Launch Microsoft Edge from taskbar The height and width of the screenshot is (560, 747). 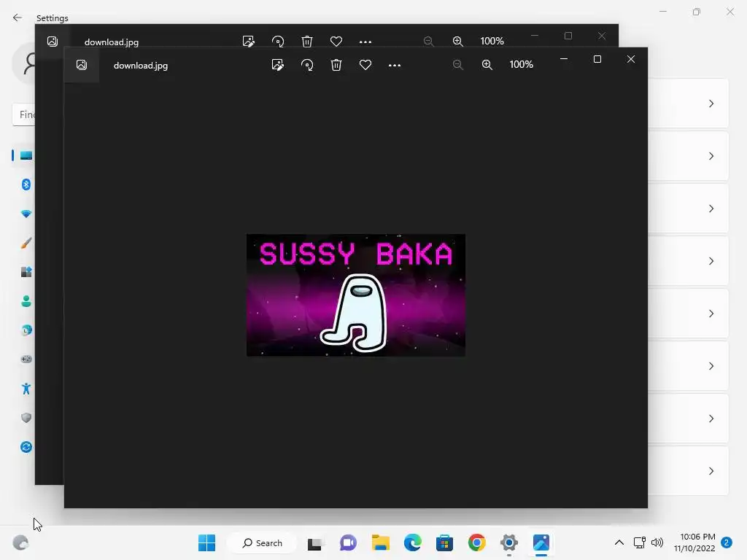pyautogui.click(x=413, y=542)
